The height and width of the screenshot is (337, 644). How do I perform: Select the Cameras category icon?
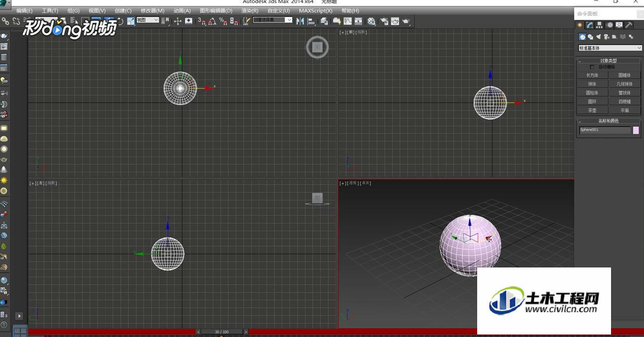606,37
